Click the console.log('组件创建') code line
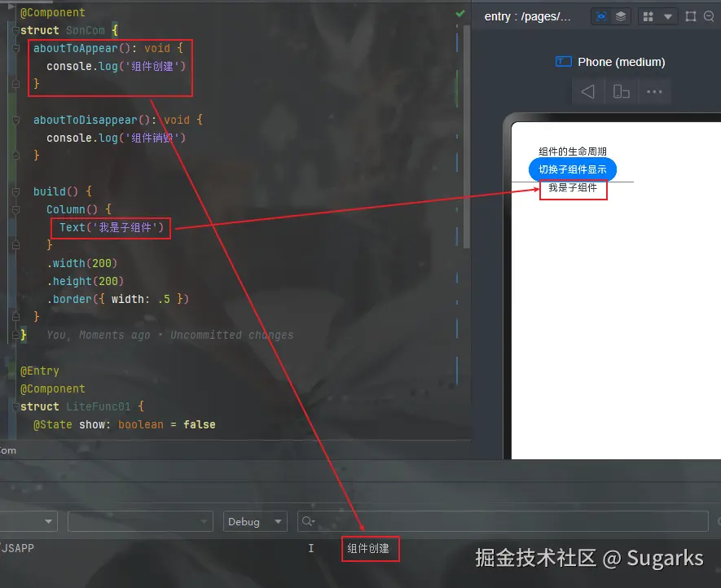This screenshot has height=588, width=721. 116,66
